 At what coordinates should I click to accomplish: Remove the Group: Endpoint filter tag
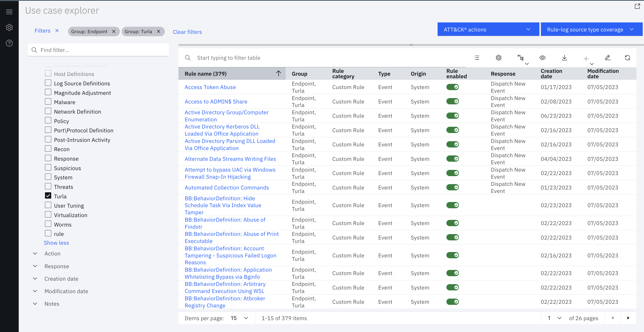(114, 31)
